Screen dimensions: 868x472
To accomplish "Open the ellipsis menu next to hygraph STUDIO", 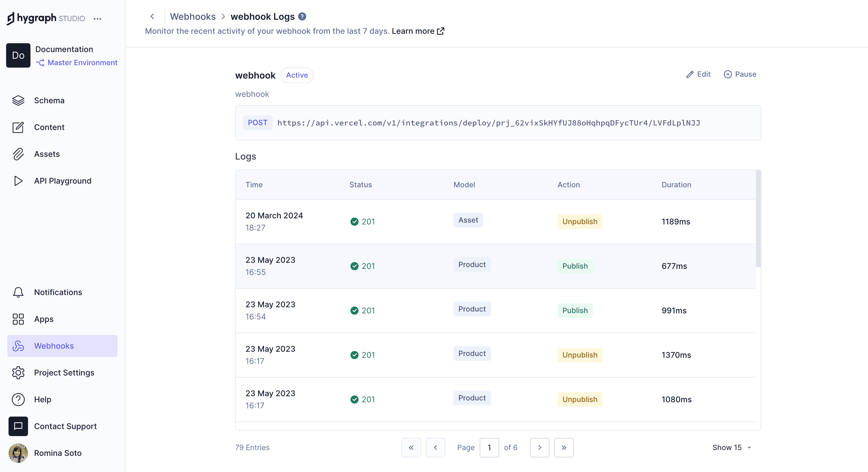I will pyautogui.click(x=97, y=19).
